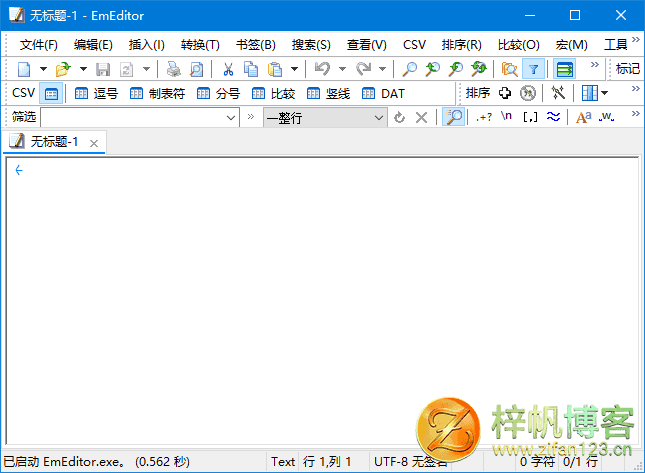Click the Undo arrow icon

click(x=322, y=69)
